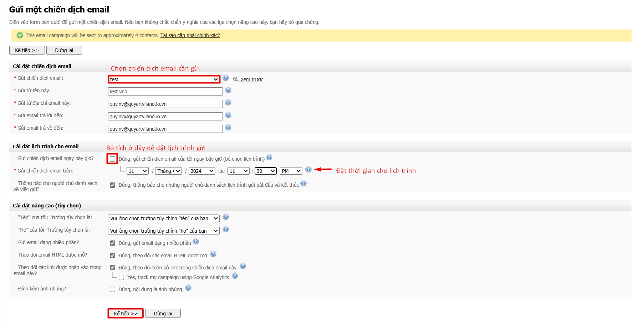The height and width of the screenshot is (325, 644).
Task: Open the custom "tên" field dropdown
Action: (x=164, y=218)
